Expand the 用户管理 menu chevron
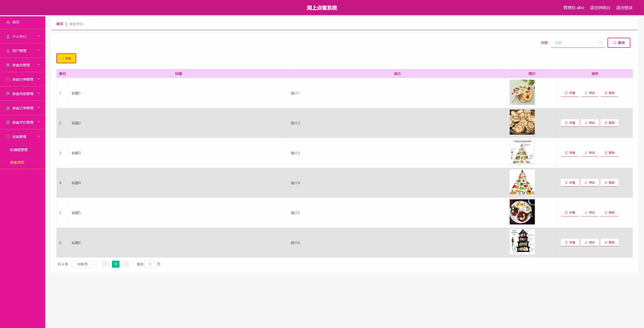The width and height of the screenshot is (644, 328). [39, 51]
